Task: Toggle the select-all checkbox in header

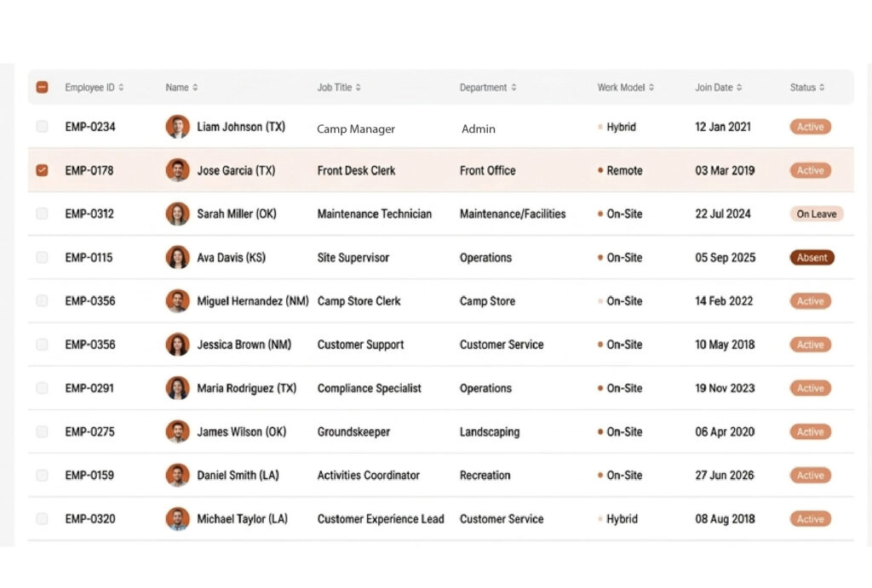Action: click(42, 88)
